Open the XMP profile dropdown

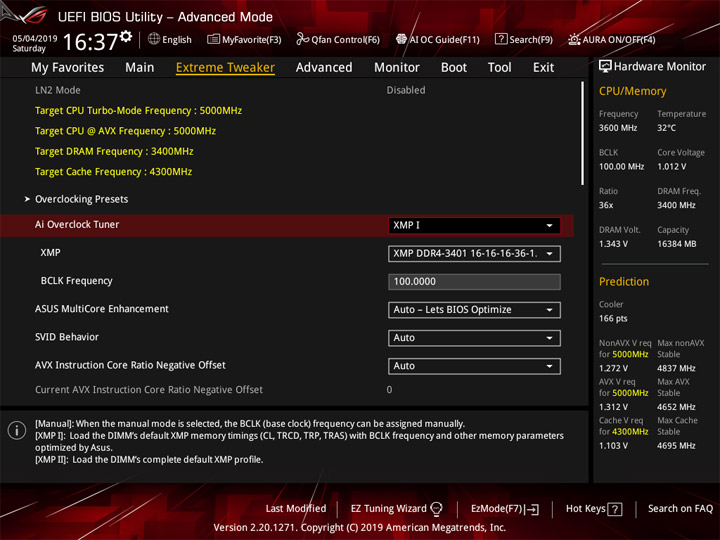(x=474, y=253)
